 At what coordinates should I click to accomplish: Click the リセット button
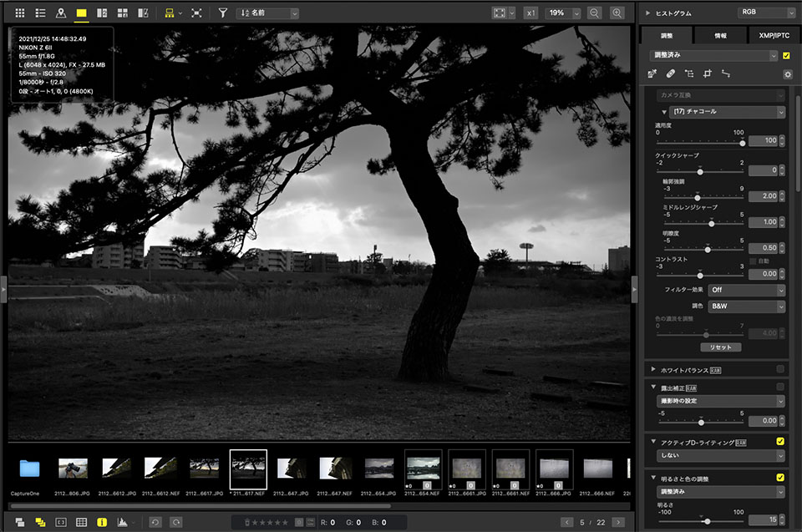pyautogui.click(x=721, y=347)
